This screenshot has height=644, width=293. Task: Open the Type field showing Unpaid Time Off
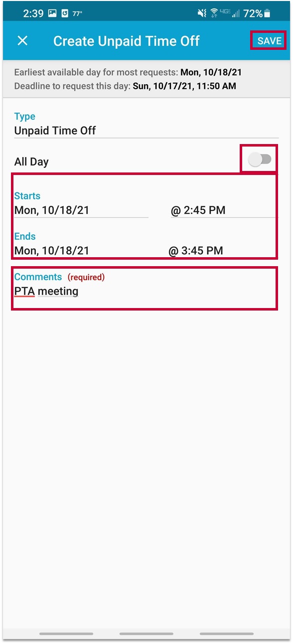pyautogui.click(x=146, y=131)
